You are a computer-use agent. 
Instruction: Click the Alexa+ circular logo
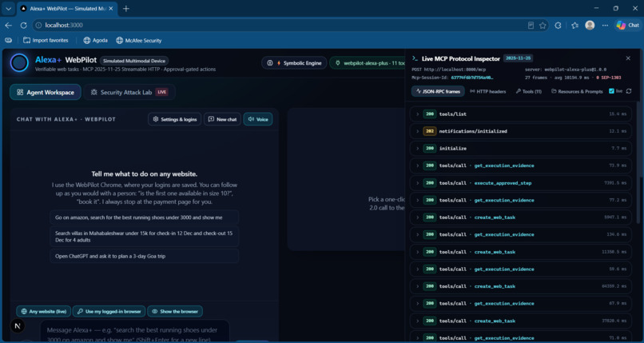point(19,63)
